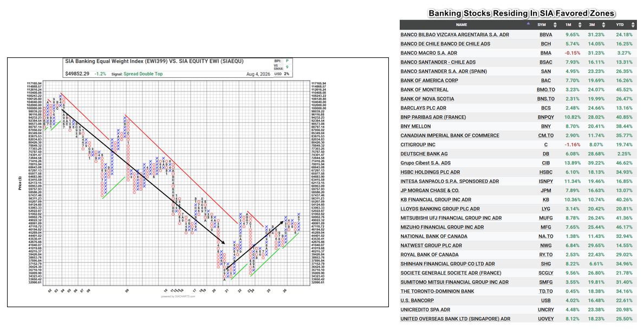Open Grupo Cibest S.A. ADS entry
This screenshot has height=331, width=644.
[426, 163]
